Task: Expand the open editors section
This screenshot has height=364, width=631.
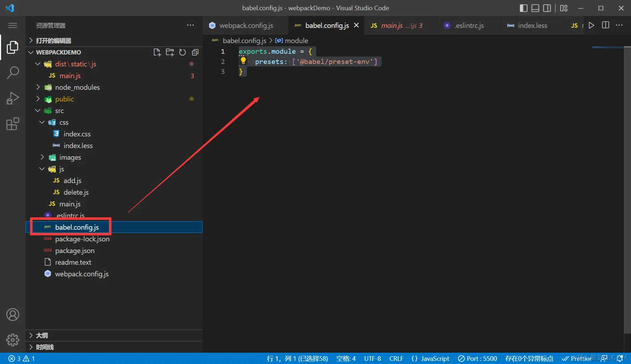Action: [x=114, y=41]
